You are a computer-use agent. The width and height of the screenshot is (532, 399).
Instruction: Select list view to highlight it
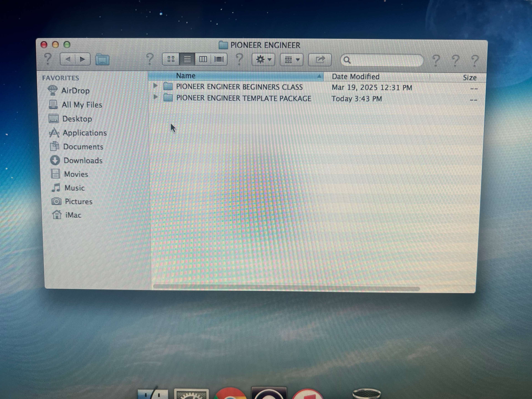tap(187, 59)
